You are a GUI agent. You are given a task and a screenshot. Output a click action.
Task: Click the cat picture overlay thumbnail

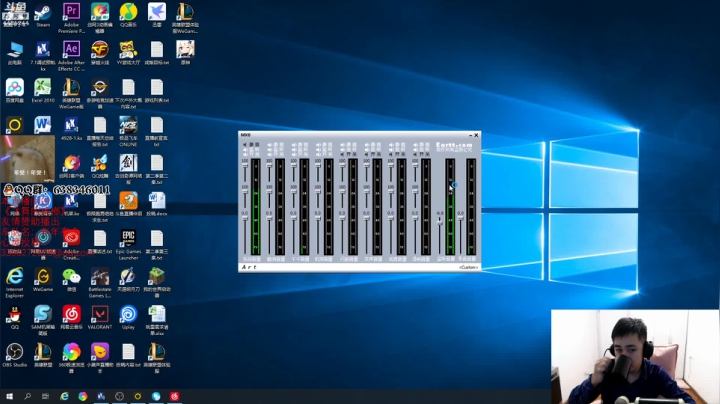click(x=28, y=158)
